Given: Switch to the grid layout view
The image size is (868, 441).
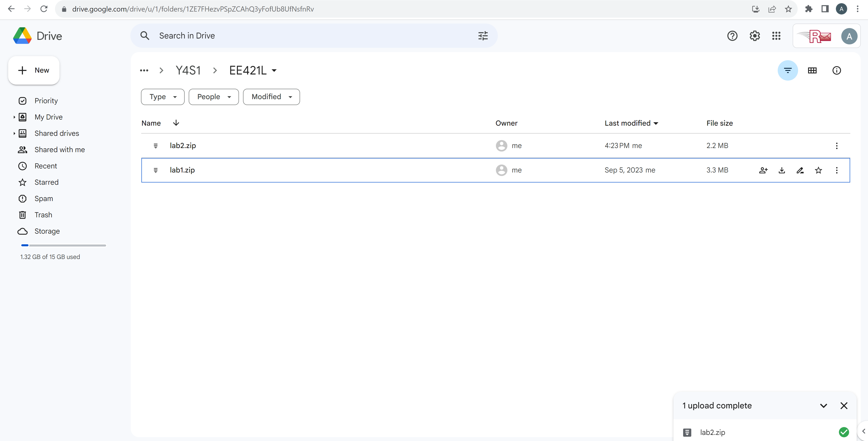Looking at the screenshot, I should click(x=812, y=70).
